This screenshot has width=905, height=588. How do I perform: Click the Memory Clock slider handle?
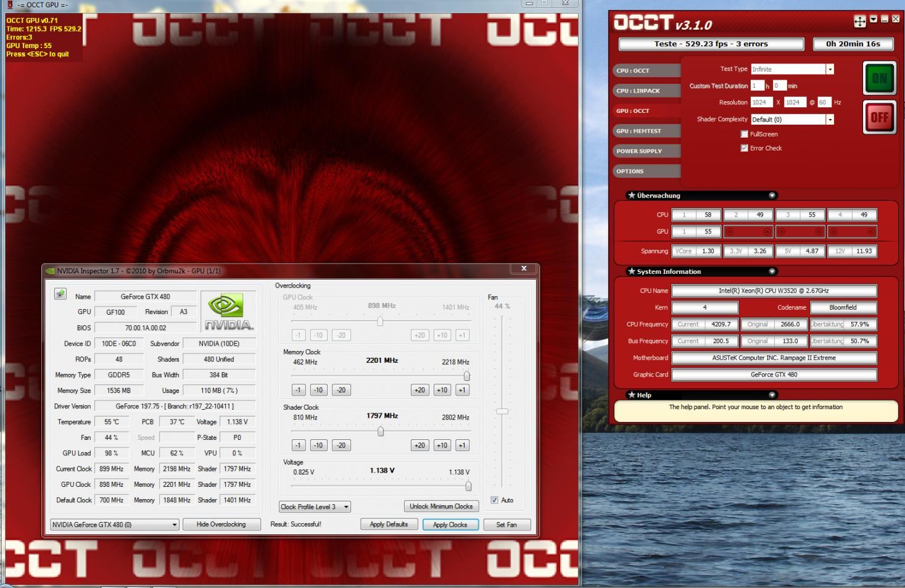click(466, 376)
